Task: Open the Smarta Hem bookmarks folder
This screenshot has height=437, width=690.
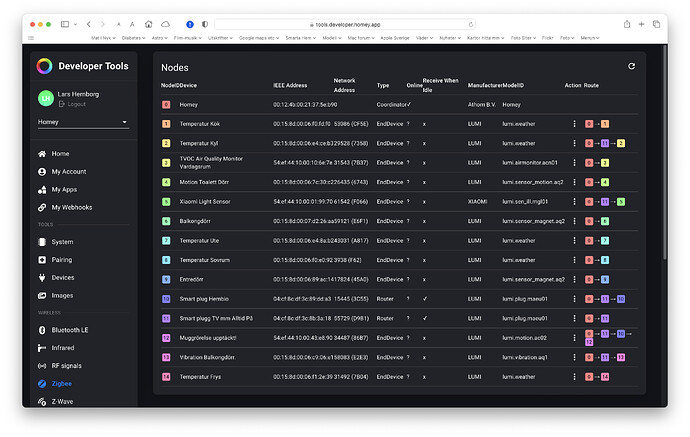Action: 301,38
